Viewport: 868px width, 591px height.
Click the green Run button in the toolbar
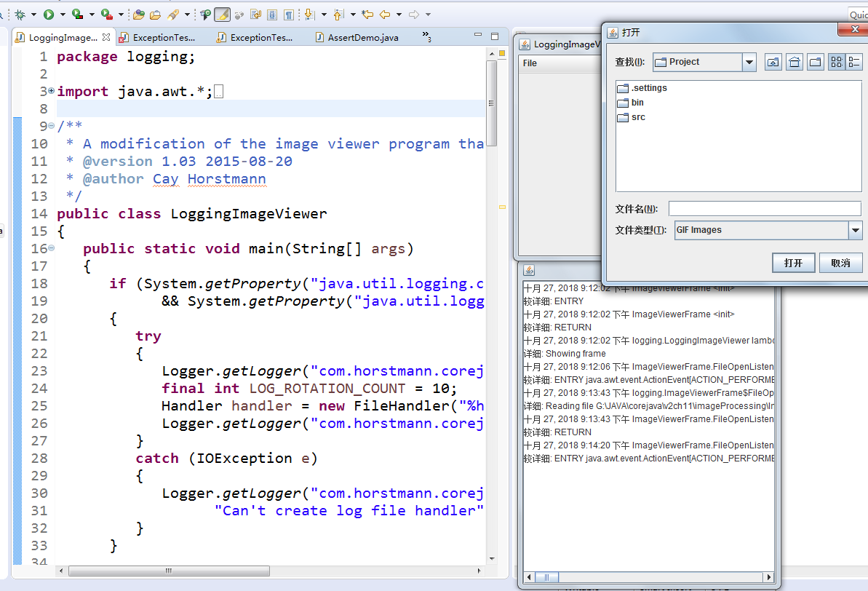tap(49, 14)
